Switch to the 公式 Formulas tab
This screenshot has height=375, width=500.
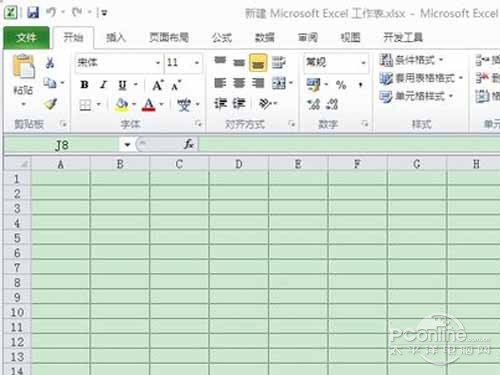tap(222, 38)
